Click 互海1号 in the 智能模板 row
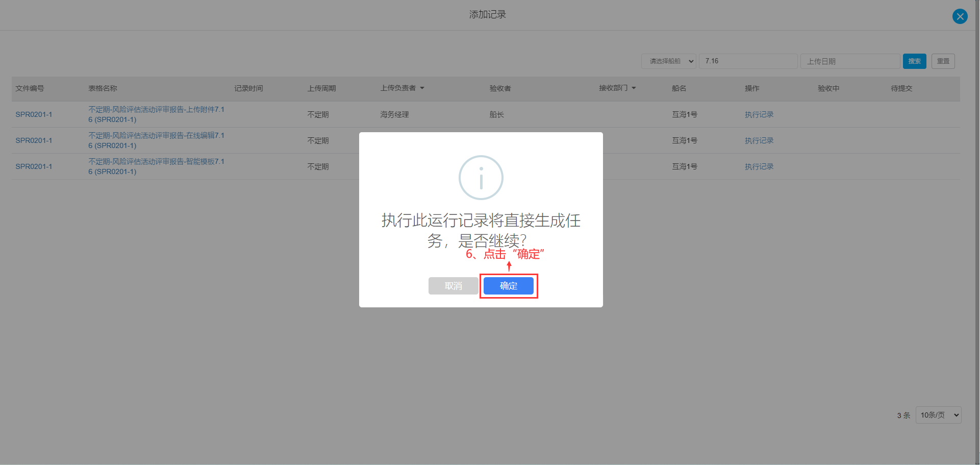The image size is (980, 465). point(685,166)
